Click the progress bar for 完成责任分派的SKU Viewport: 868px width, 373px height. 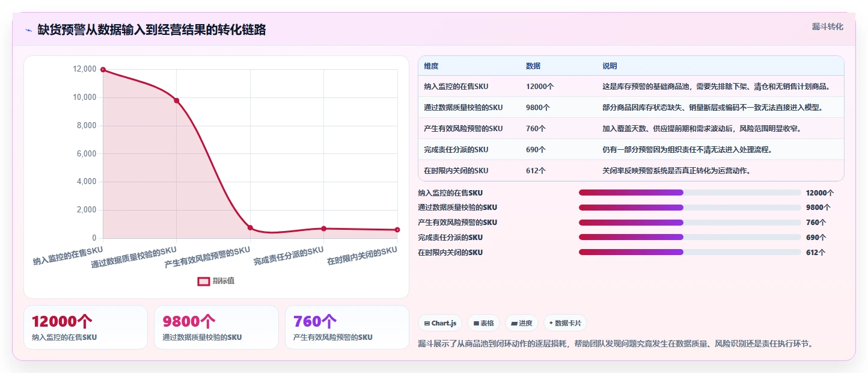(x=689, y=237)
